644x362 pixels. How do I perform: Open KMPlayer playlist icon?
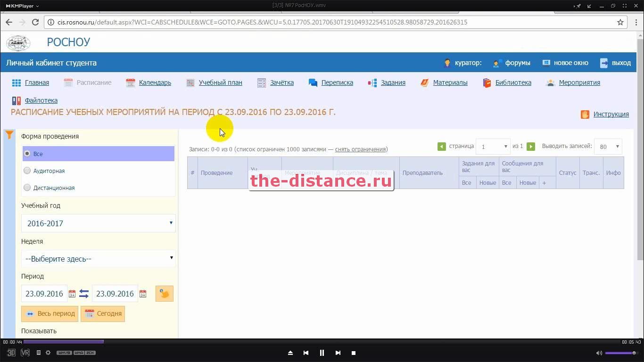click(x=39, y=353)
